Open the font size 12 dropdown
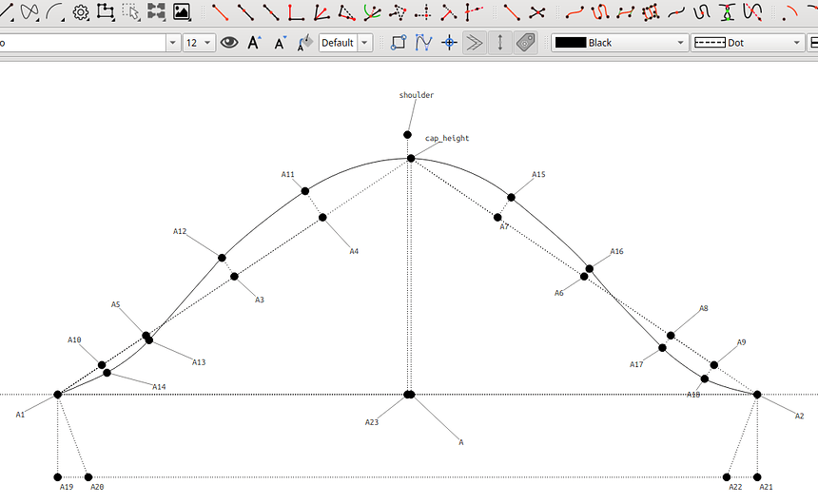The image size is (818, 504). (199, 43)
